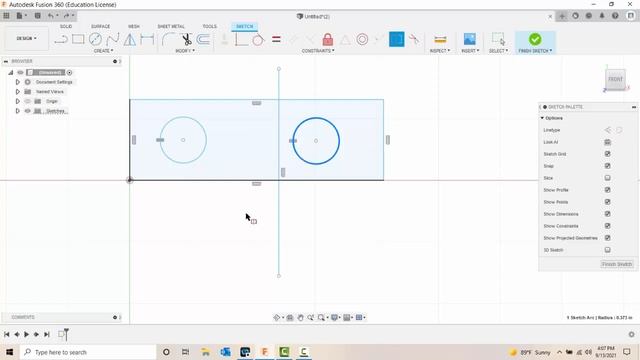Click the Pan hand tool at bottom

[x=300, y=318]
